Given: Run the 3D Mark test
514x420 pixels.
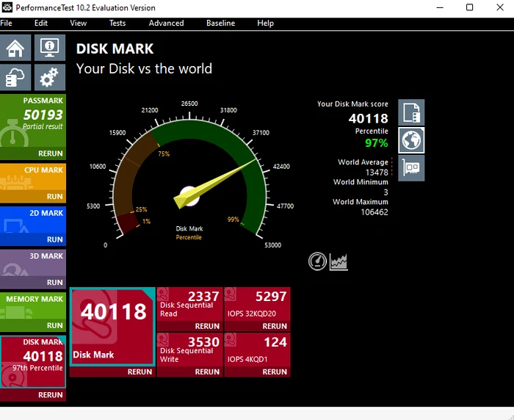Looking at the screenshot, I should (x=55, y=282).
